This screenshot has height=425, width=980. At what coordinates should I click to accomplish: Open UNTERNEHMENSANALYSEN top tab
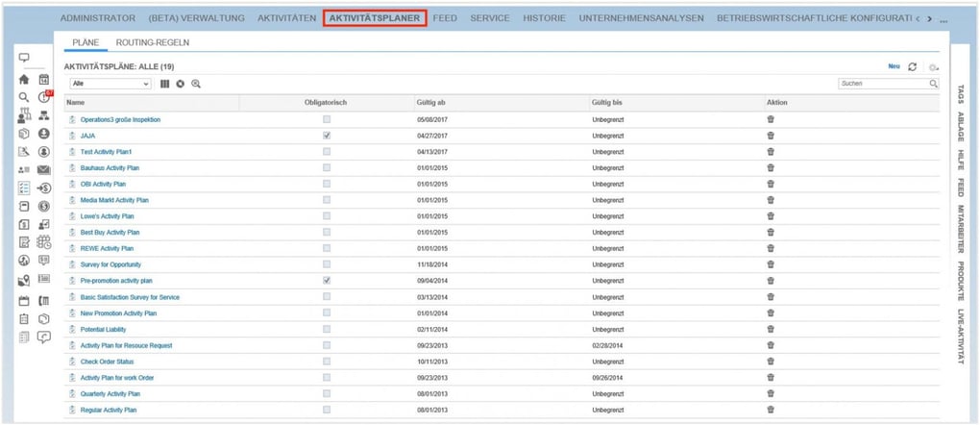(x=641, y=18)
